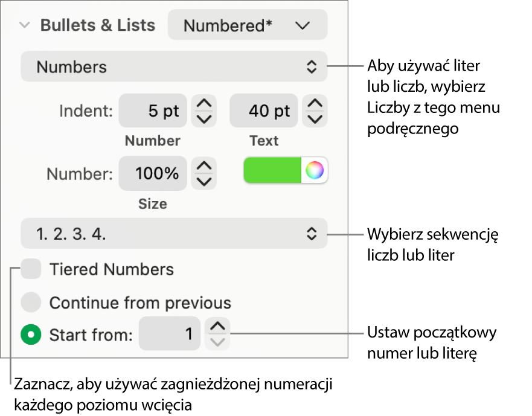Increase the Number indent value
Viewport: 532px width, 416px height.
pos(204,104)
